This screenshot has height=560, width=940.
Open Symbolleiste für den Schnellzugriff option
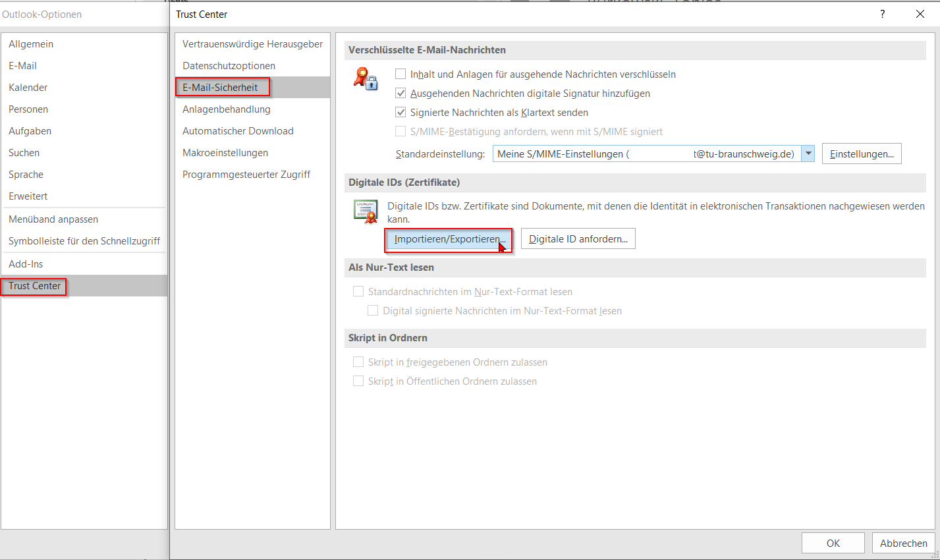coord(84,241)
